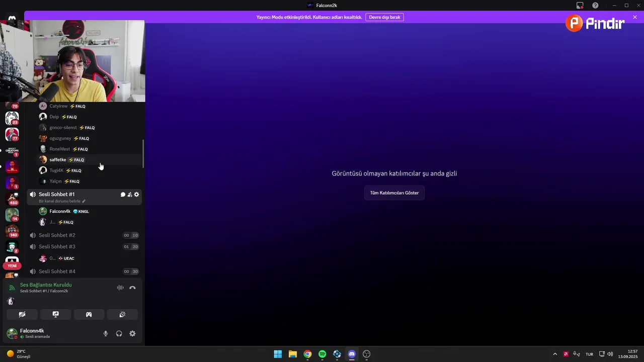
Task: Open text chat of Sesli Sohbet #1
Action: point(123,195)
